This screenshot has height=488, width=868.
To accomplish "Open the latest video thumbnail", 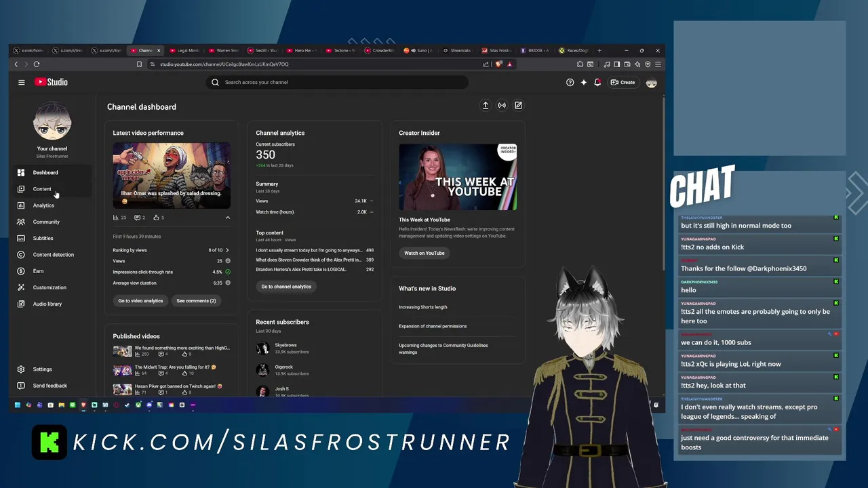I will pos(172,176).
